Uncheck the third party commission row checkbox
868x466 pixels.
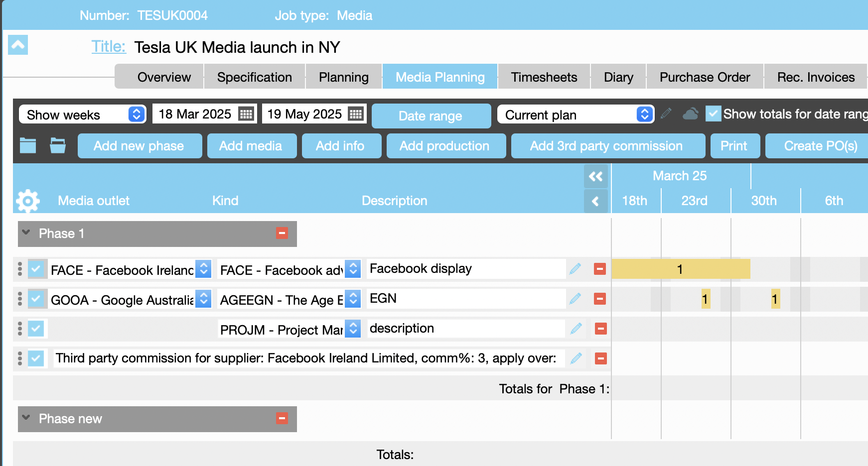pos(36,358)
